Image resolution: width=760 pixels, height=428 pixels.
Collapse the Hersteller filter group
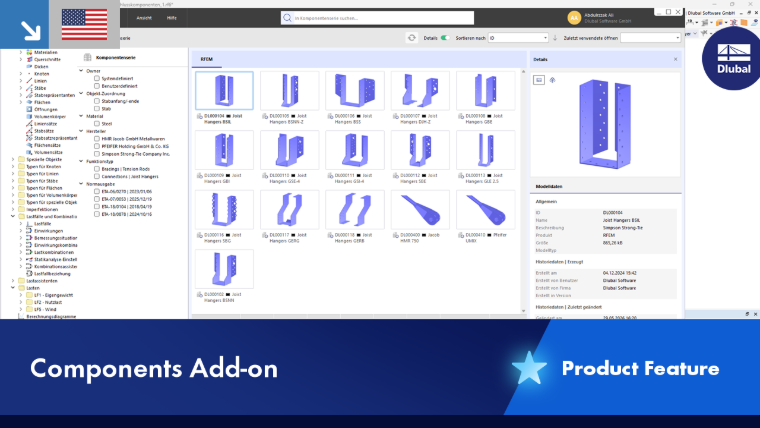81,131
